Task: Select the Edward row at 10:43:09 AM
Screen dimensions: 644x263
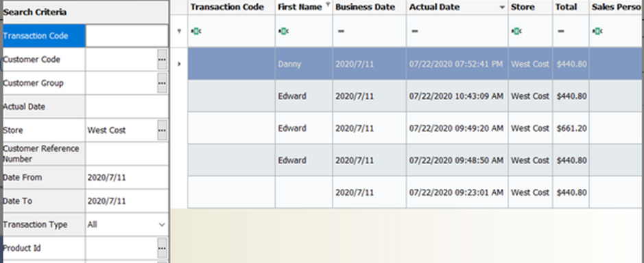Action: (x=416, y=95)
